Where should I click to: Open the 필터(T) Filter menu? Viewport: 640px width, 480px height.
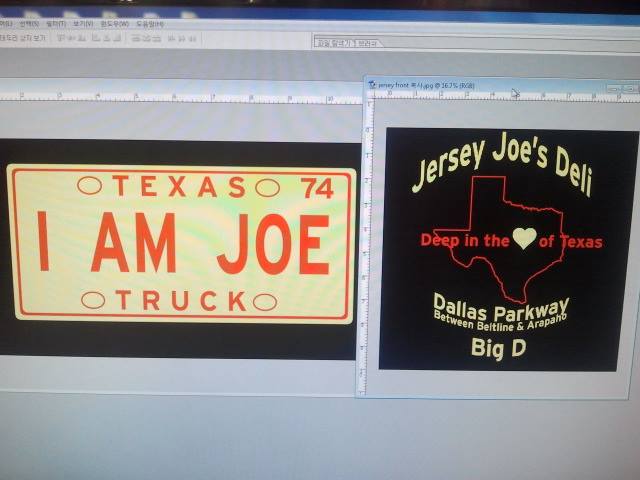[x=56, y=24]
